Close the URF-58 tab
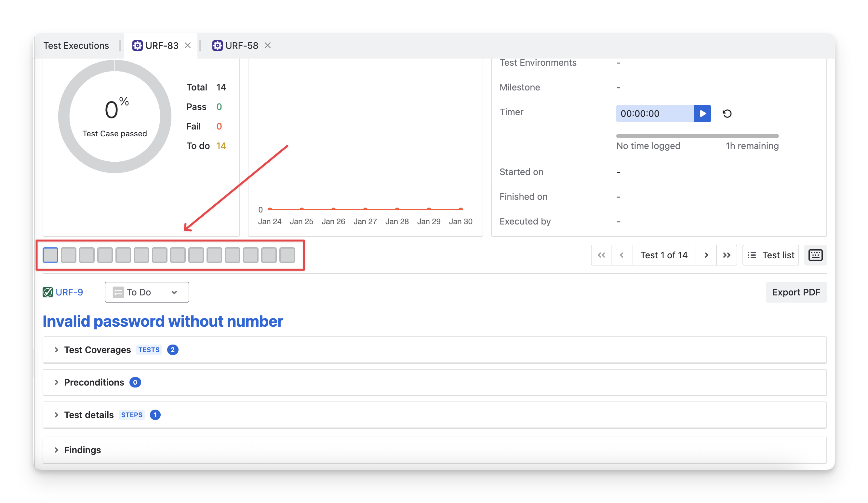 click(x=268, y=45)
